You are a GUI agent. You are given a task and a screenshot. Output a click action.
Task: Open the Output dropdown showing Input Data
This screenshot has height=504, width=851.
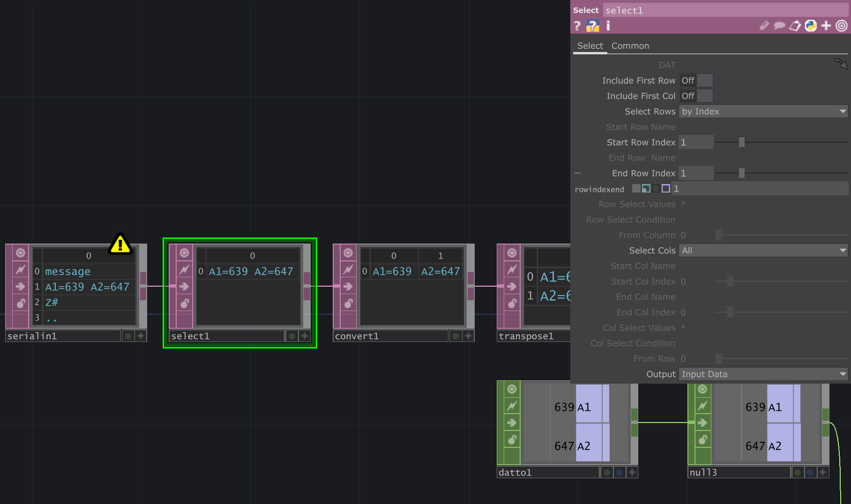[763, 374]
